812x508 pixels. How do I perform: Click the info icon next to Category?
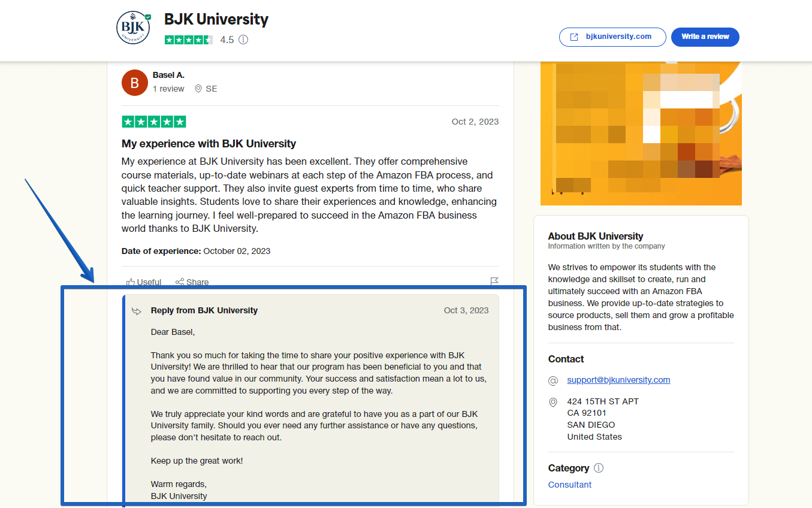coord(598,468)
